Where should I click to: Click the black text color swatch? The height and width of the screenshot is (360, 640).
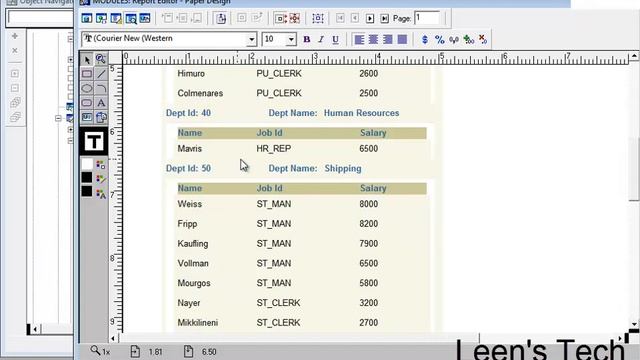click(87, 191)
